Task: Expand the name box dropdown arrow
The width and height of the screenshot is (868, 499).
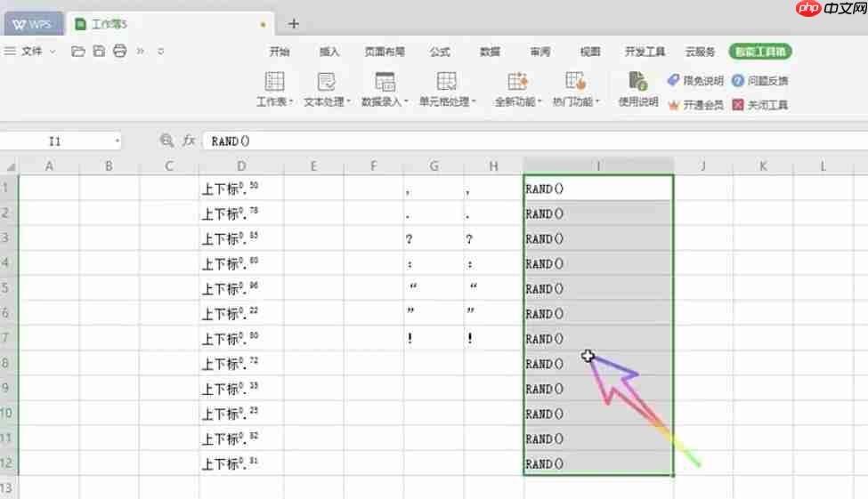Action: point(117,141)
